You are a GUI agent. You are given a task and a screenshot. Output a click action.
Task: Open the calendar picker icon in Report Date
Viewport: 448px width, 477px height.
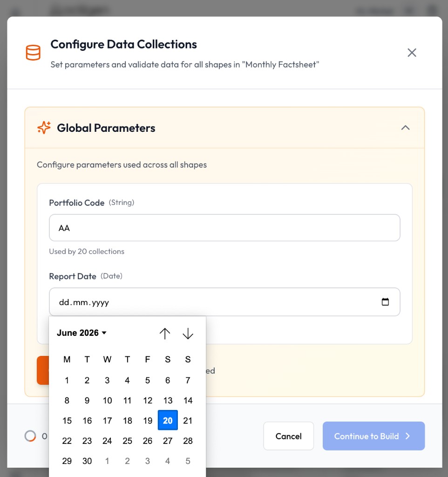pos(385,302)
